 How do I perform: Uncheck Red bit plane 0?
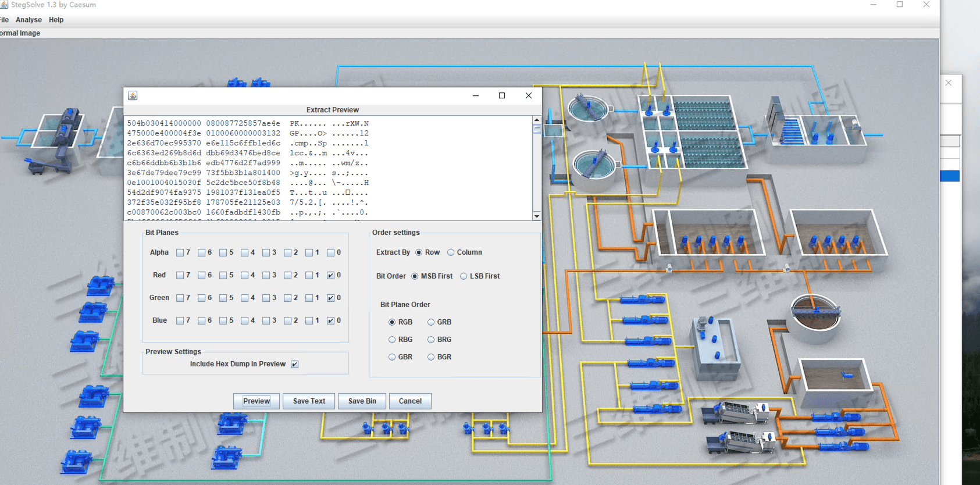[331, 275]
